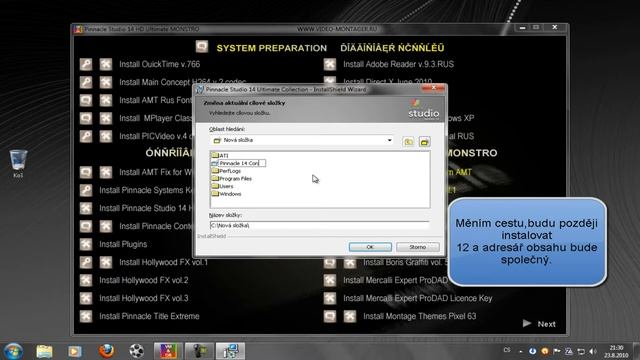
Task: Click the wrench icon beside Install MPlayer
Action: [x=106, y=118]
